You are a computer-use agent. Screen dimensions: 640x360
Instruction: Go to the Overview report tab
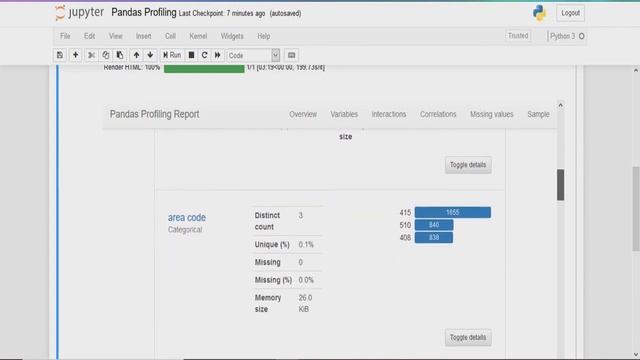pyautogui.click(x=303, y=114)
